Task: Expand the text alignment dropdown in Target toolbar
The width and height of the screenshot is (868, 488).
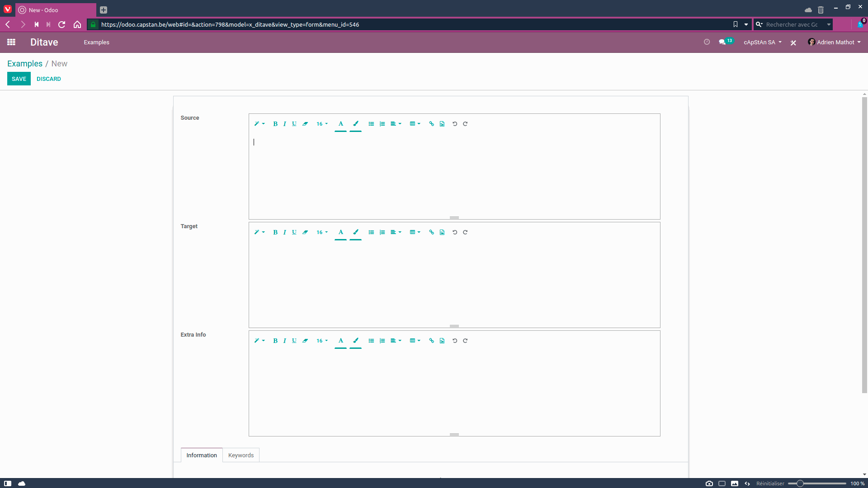Action: point(396,232)
